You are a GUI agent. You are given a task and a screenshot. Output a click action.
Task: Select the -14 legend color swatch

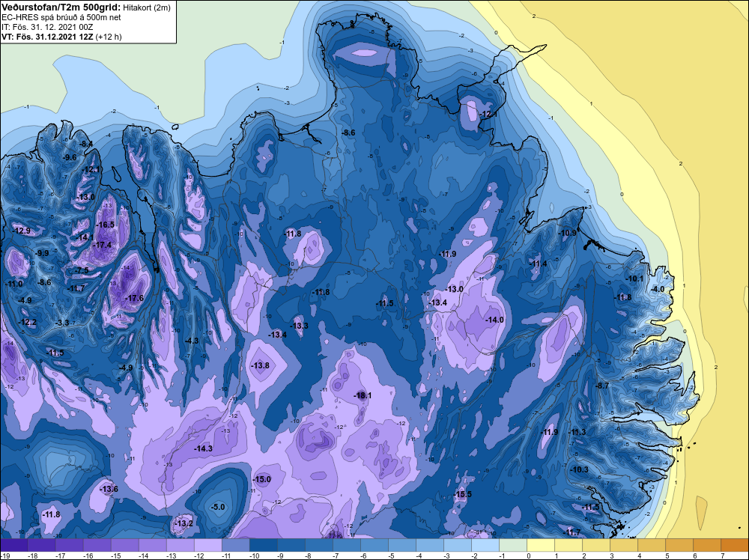click(x=152, y=545)
